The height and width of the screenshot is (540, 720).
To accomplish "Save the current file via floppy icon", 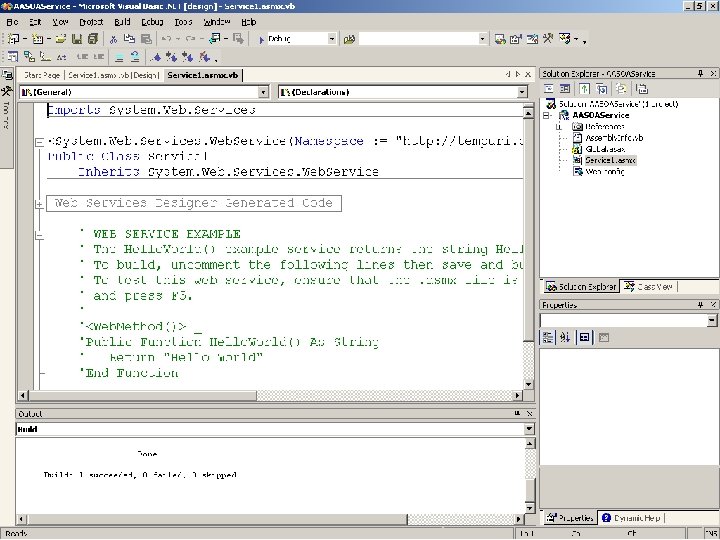I will [77, 39].
